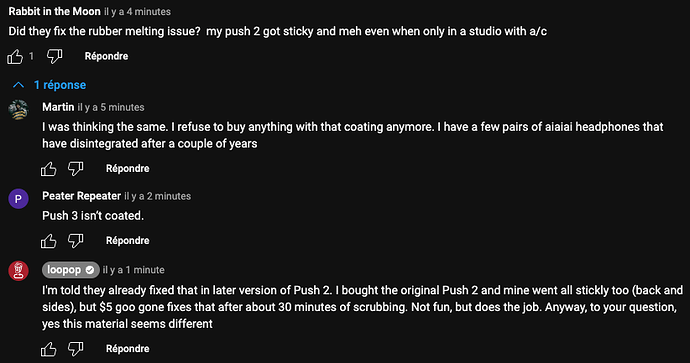The width and height of the screenshot is (690, 363).
Task: Click Répondre under Martin's reply
Action: point(128,169)
